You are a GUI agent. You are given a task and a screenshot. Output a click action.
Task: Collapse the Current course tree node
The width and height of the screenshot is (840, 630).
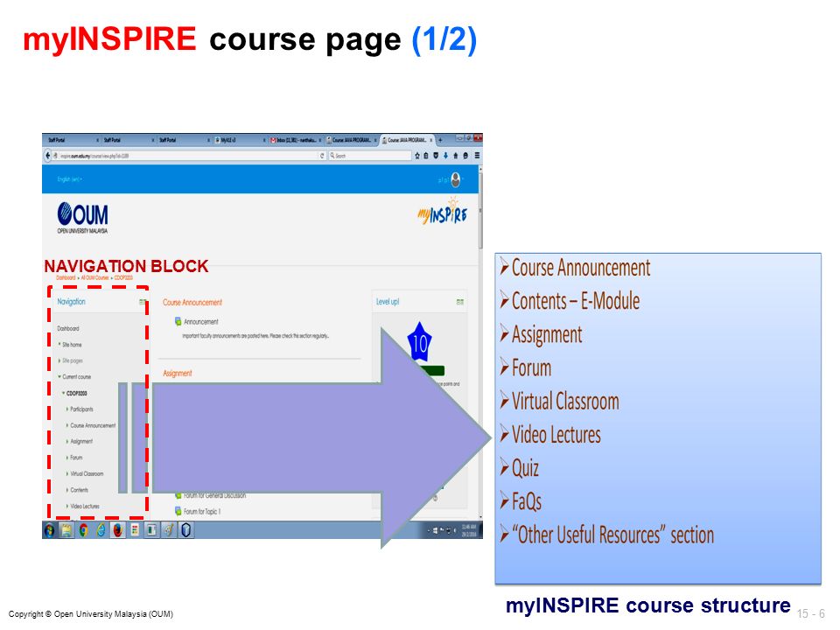[x=59, y=376]
